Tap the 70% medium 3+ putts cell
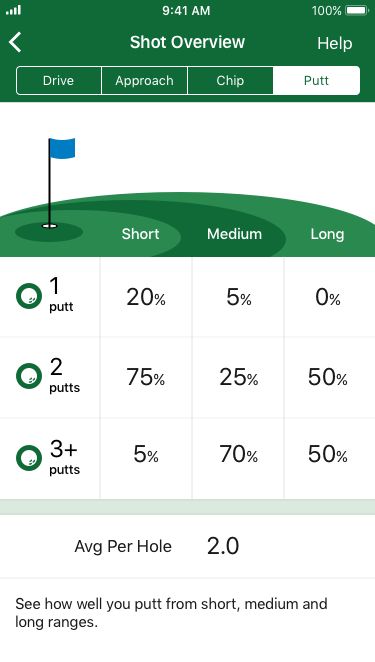 238,455
